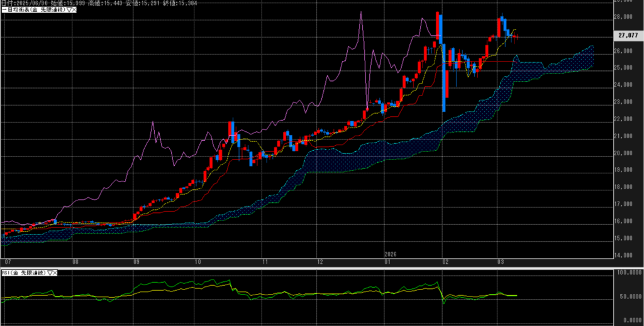Click the 09 month label on time axis
The image size is (644, 326).
[x=135, y=261]
